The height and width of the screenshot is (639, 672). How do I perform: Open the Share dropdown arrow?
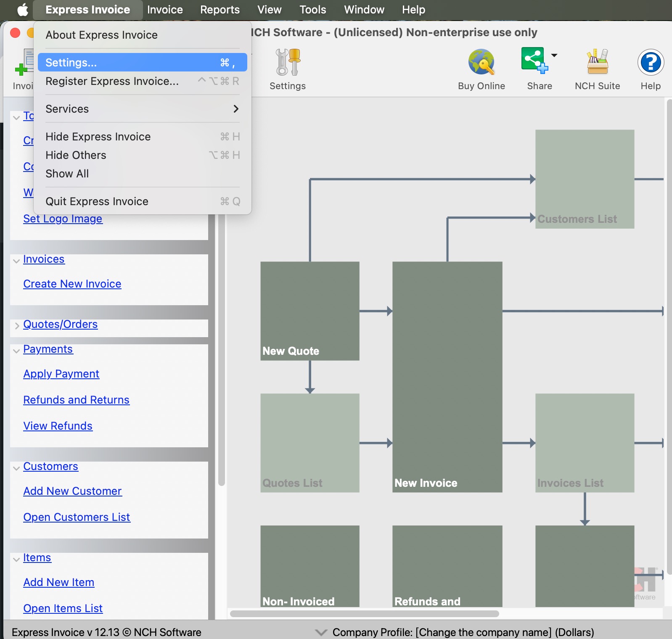click(554, 55)
